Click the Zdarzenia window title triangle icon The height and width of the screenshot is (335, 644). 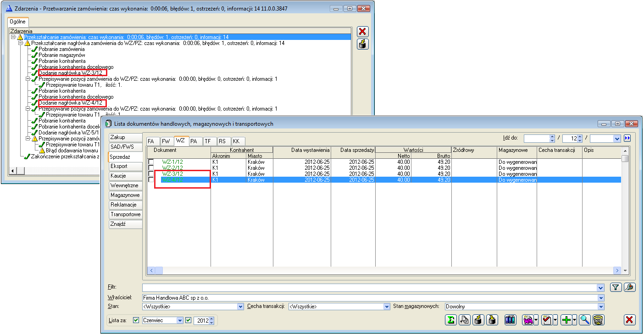pyautogui.click(x=8, y=8)
